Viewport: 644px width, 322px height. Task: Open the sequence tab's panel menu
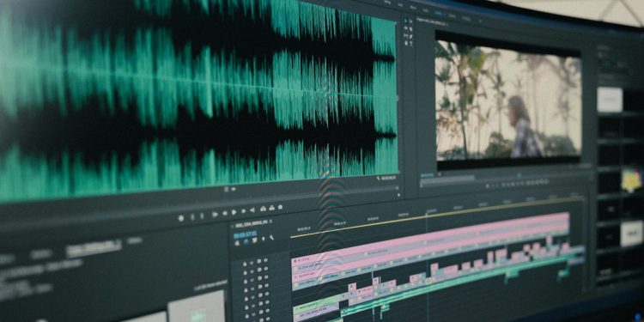270,222
